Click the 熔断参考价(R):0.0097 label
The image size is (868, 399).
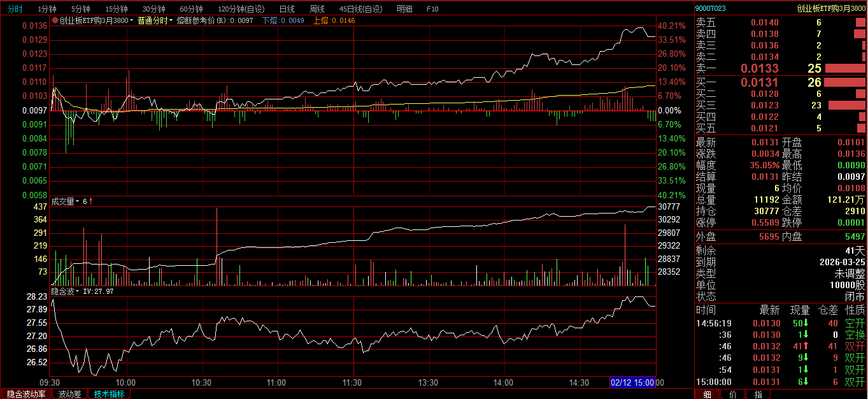pyautogui.click(x=215, y=20)
